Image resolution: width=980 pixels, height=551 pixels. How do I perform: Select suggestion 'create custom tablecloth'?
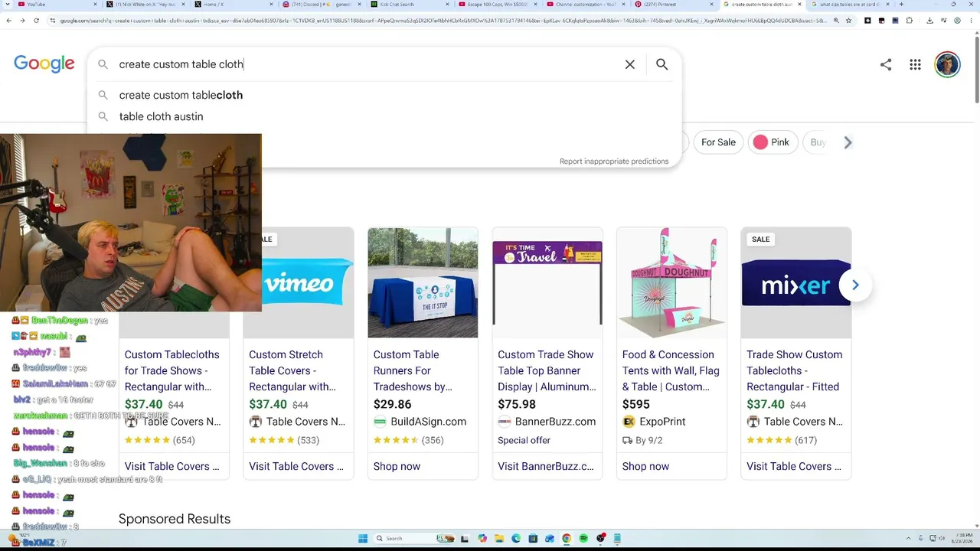tap(181, 95)
